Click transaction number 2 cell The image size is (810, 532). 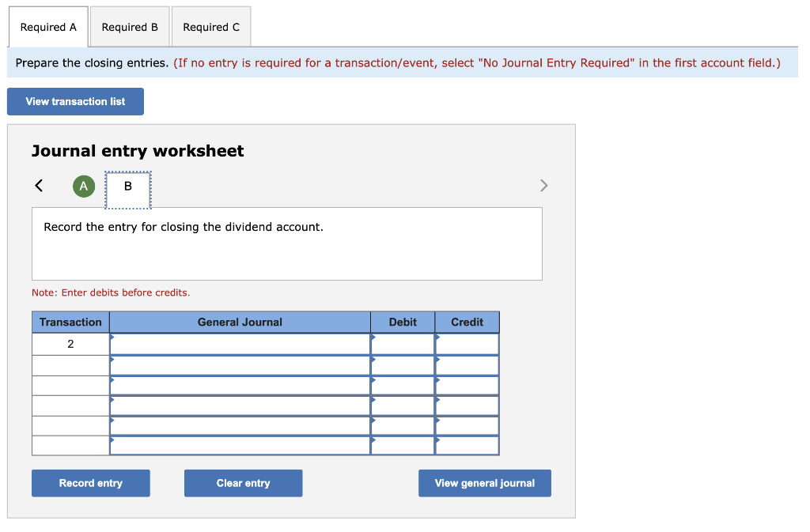(x=70, y=344)
